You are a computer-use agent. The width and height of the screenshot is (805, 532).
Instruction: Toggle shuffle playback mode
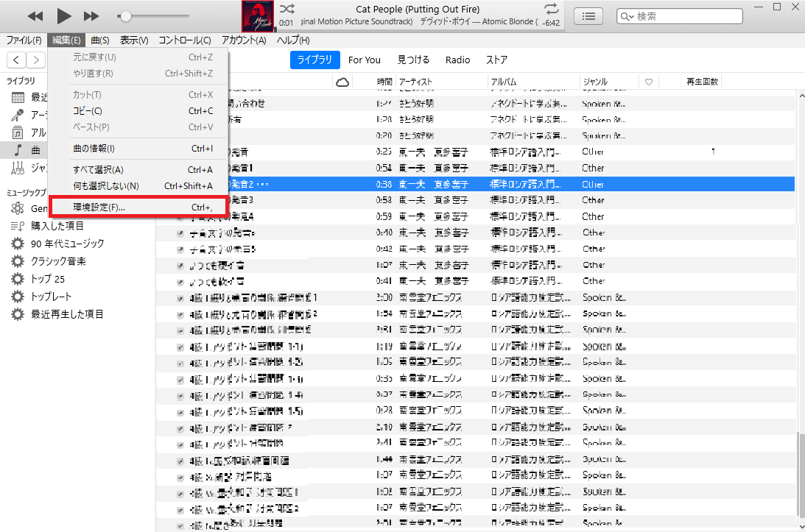click(x=287, y=10)
